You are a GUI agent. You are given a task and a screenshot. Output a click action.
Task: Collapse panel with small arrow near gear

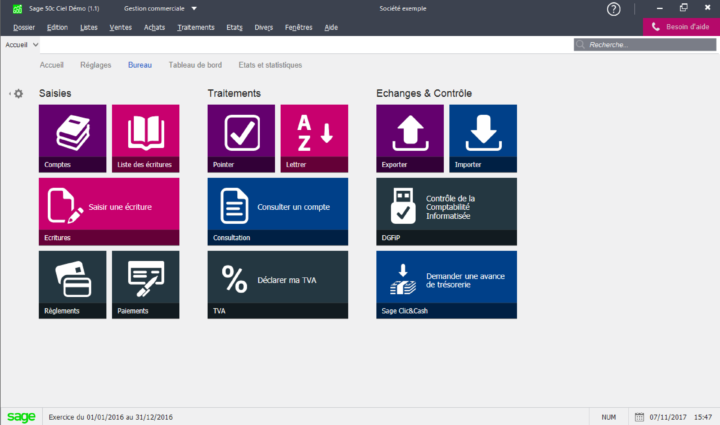tap(10, 94)
